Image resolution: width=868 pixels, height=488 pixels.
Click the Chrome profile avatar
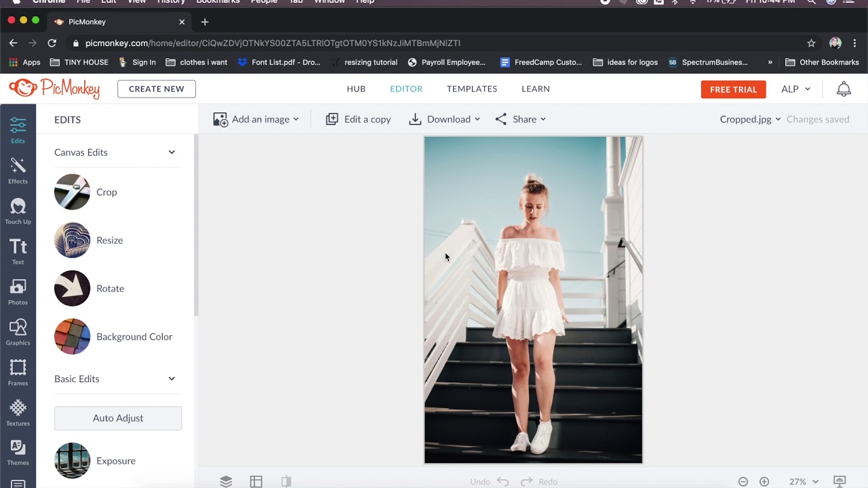point(835,43)
